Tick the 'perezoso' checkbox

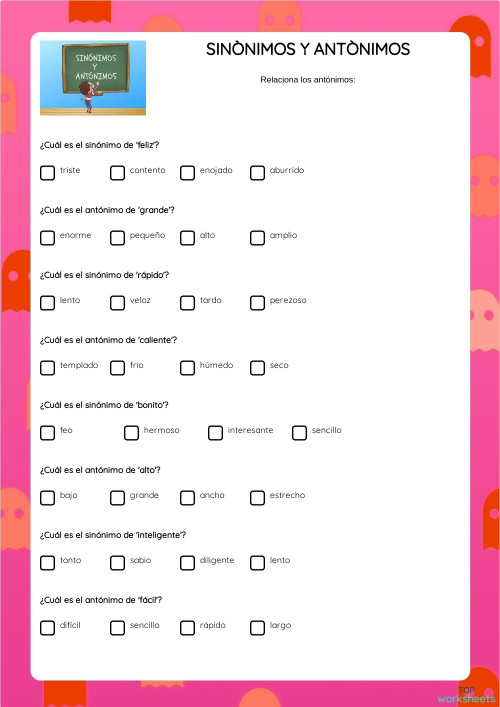[x=257, y=303]
